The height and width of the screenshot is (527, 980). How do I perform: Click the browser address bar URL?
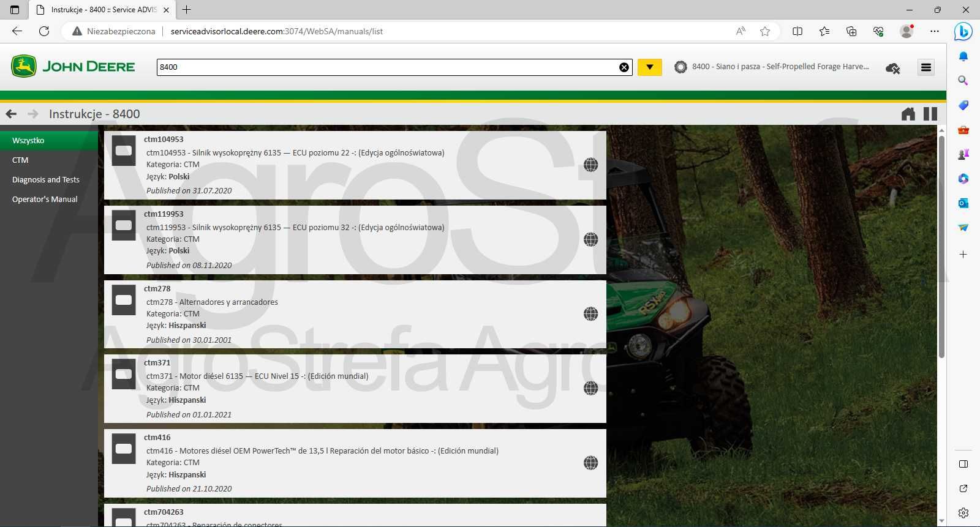(277, 31)
